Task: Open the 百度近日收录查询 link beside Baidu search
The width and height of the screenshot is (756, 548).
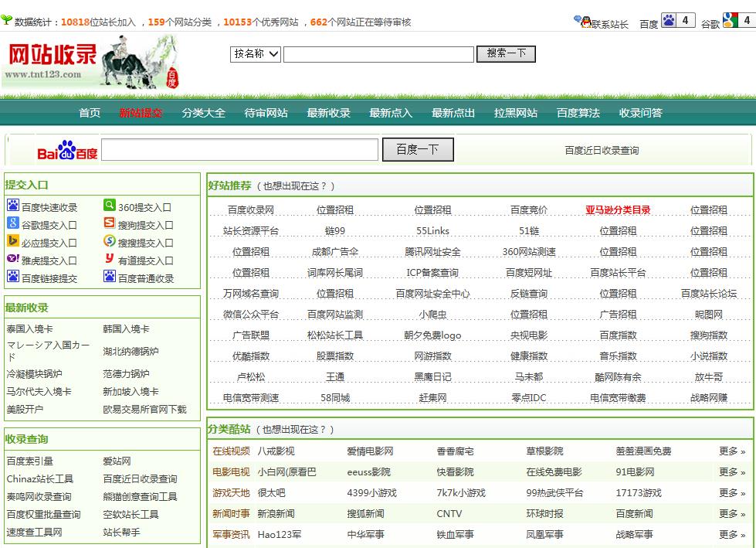Action: 602,151
